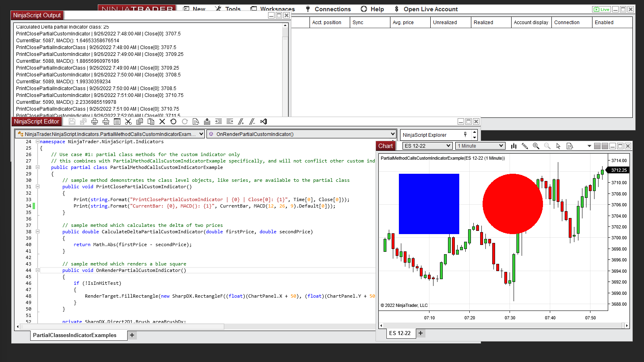
Task: Click the Compile icon in editor toolbar
Action: coord(207,121)
